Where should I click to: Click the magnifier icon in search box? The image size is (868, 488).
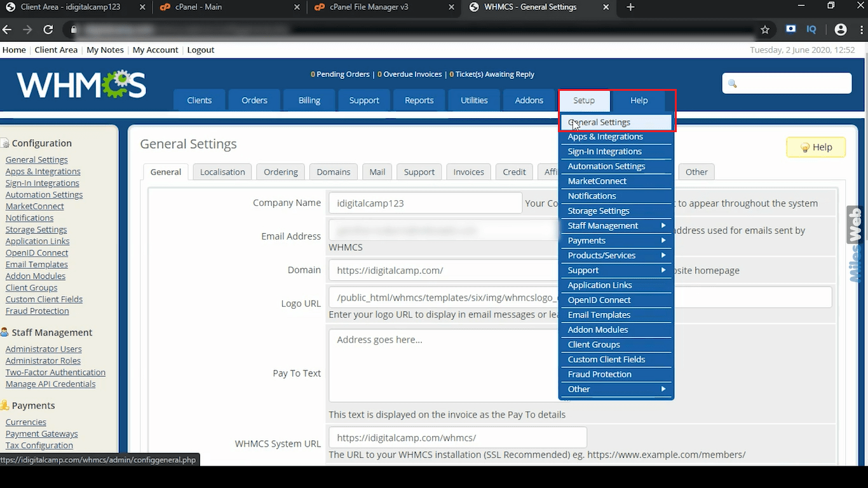point(732,83)
